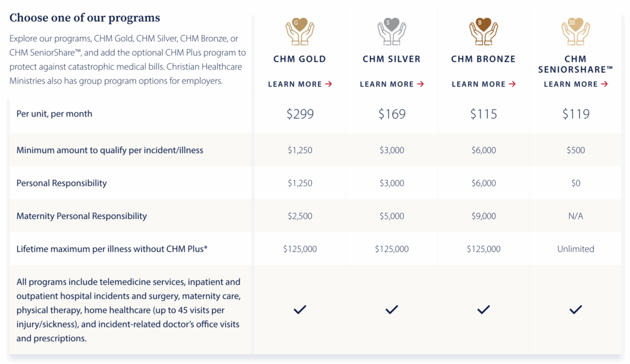Select the CHM Gold program heading
The width and height of the screenshot is (630, 364).
point(300,59)
